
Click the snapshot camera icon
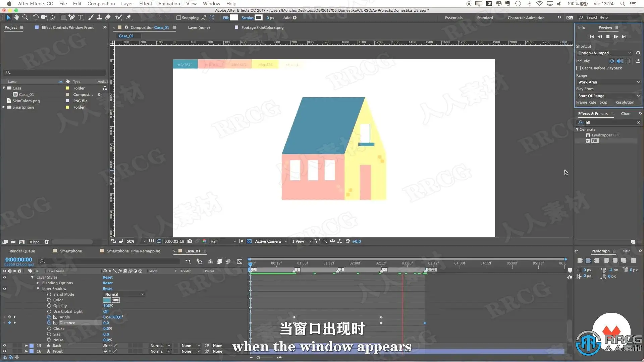[x=190, y=241]
